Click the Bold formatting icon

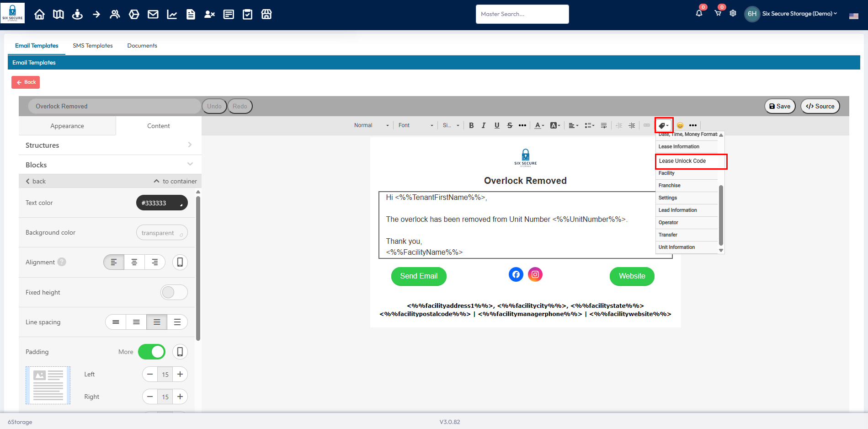[471, 125]
